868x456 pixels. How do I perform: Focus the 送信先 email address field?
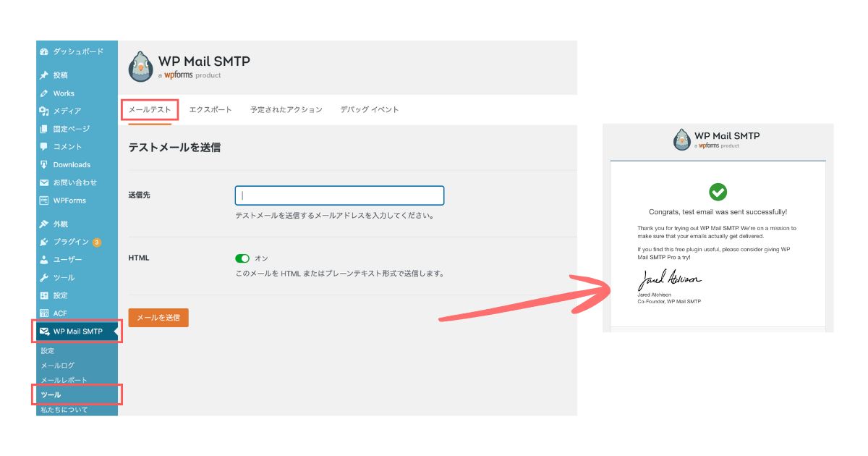[339, 195]
